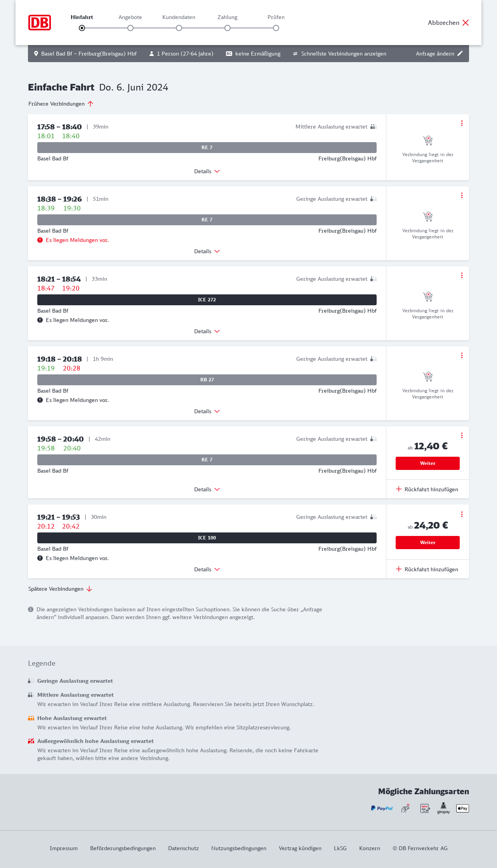Click the Anfrage ändern pencil icon

click(460, 54)
